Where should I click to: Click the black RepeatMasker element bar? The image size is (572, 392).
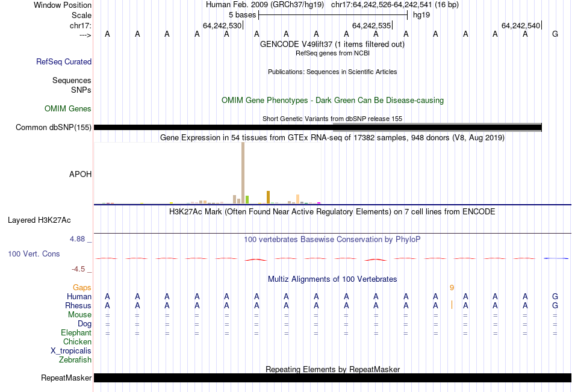(x=332, y=378)
